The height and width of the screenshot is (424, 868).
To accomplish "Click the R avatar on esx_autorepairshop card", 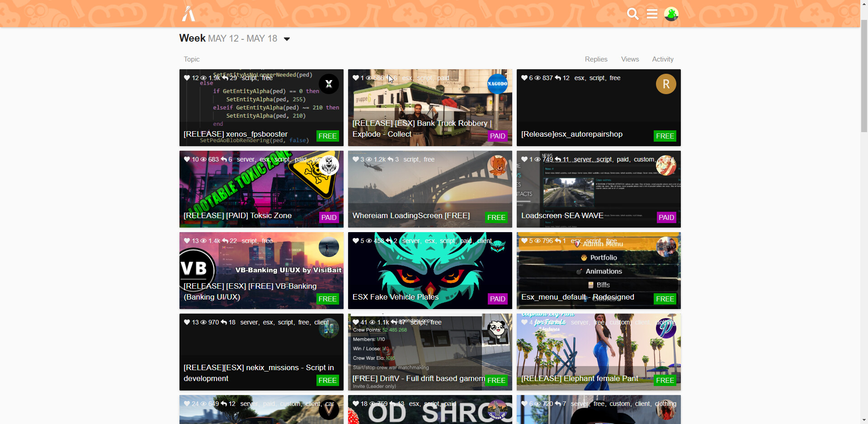I will 666,84.
